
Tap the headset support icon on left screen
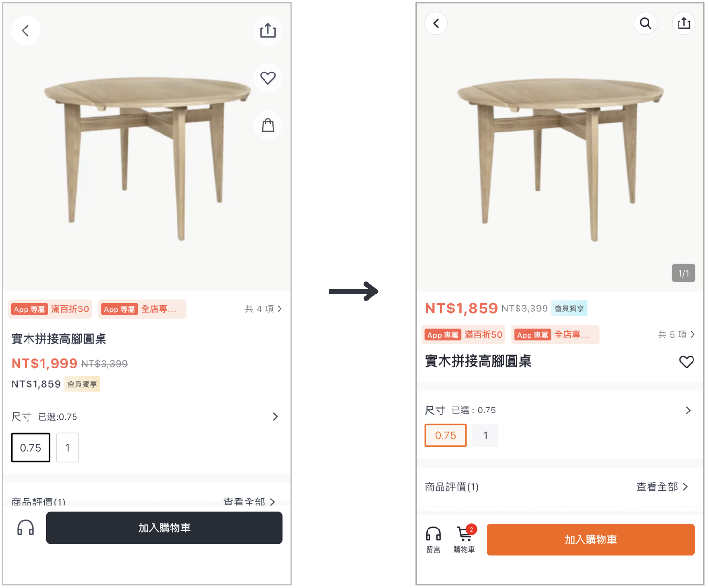click(26, 528)
